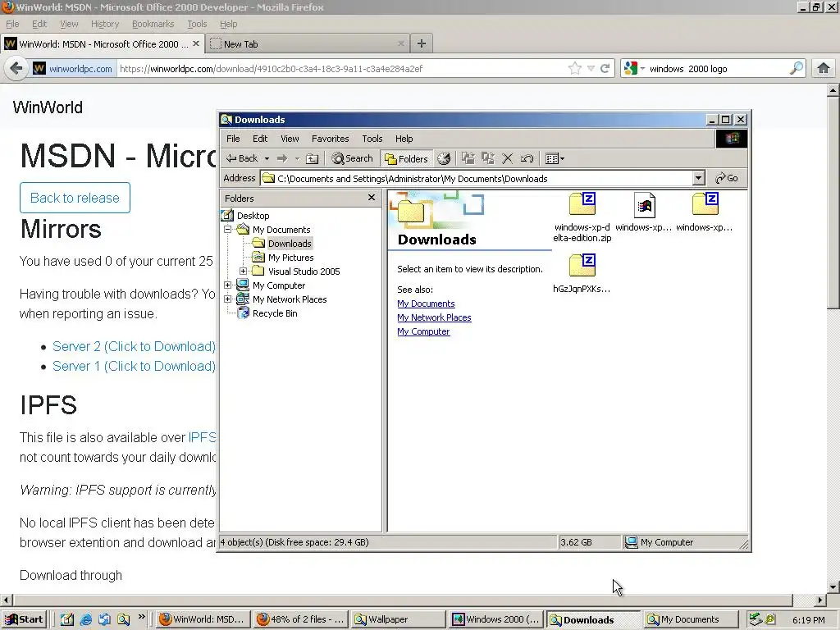Open the History pane icon in explorer
The width and height of the screenshot is (840, 630).
444,158
